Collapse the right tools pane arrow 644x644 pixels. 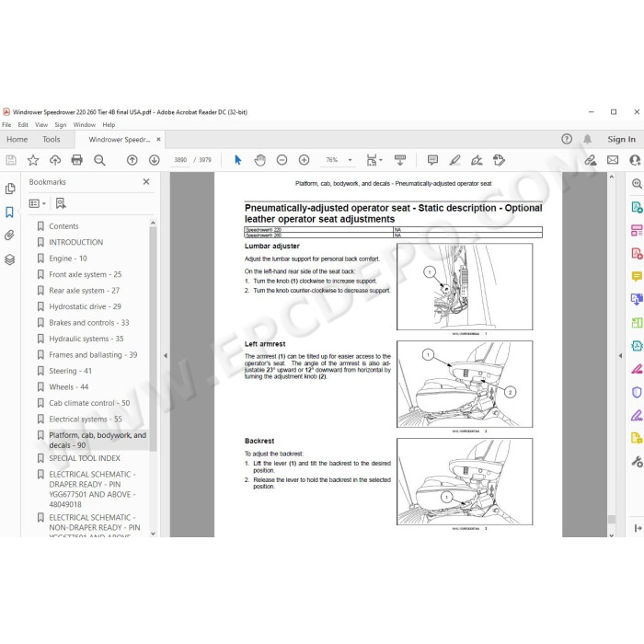click(x=620, y=356)
